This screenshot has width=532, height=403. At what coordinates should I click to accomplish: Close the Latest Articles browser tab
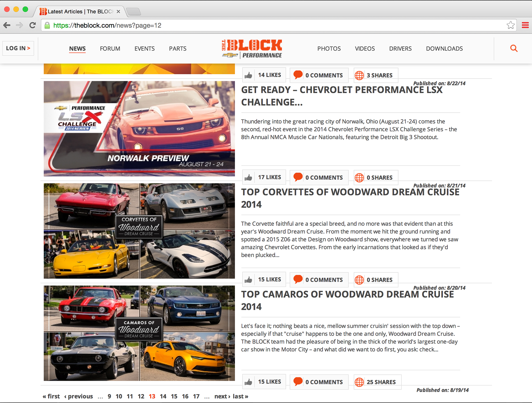click(118, 11)
